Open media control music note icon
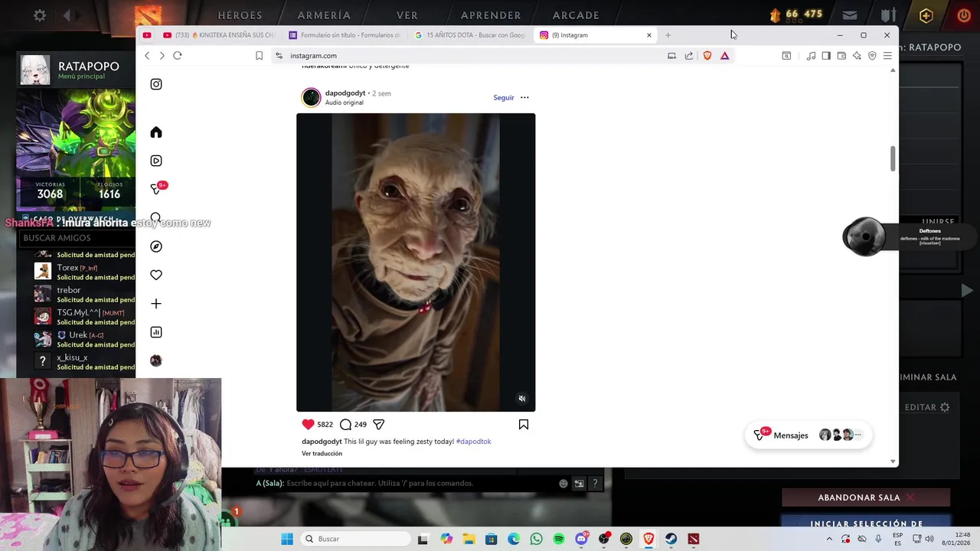 [811, 55]
